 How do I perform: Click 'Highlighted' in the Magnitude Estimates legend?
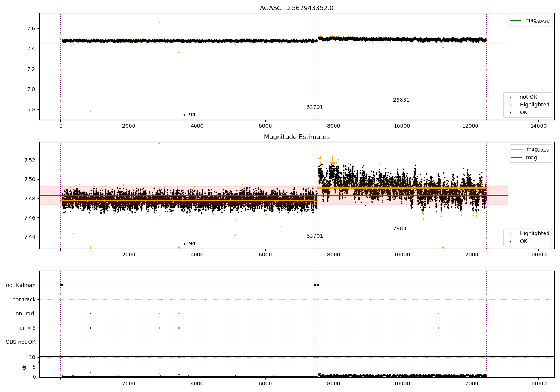point(534,234)
